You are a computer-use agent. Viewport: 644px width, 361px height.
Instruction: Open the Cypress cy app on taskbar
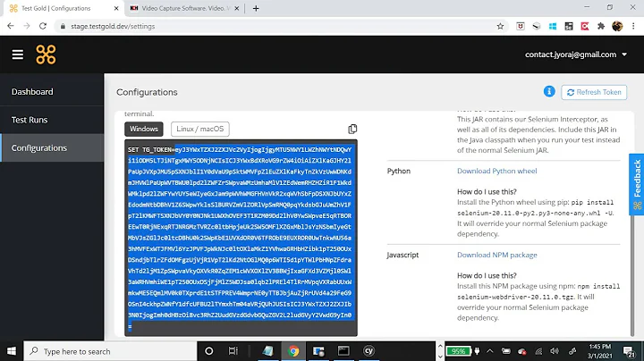(x=369, y=351)
